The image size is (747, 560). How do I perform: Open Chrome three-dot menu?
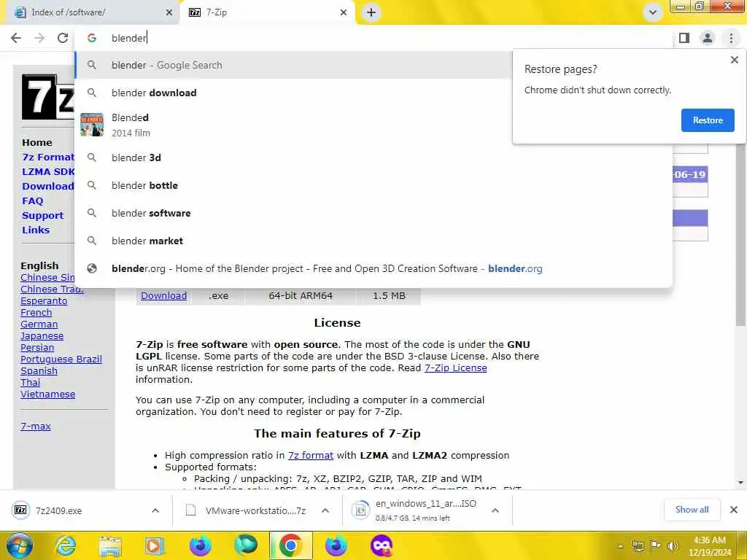(x=731, y=38)
